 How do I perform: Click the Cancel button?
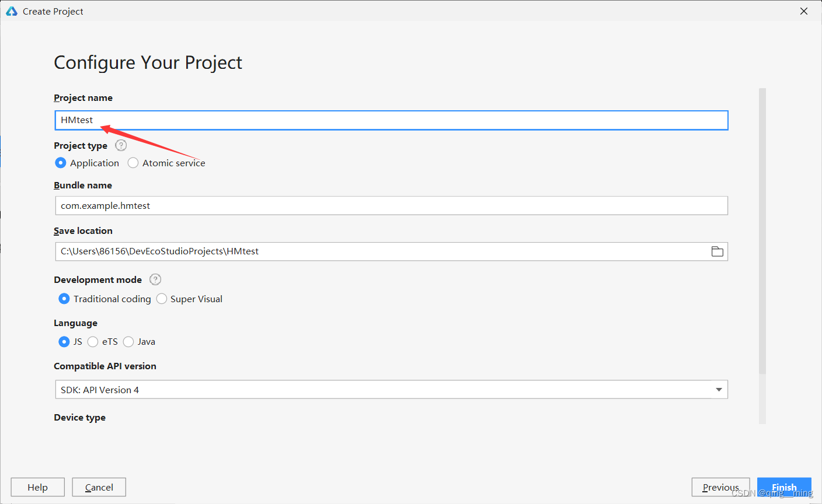tap(99, 487)
